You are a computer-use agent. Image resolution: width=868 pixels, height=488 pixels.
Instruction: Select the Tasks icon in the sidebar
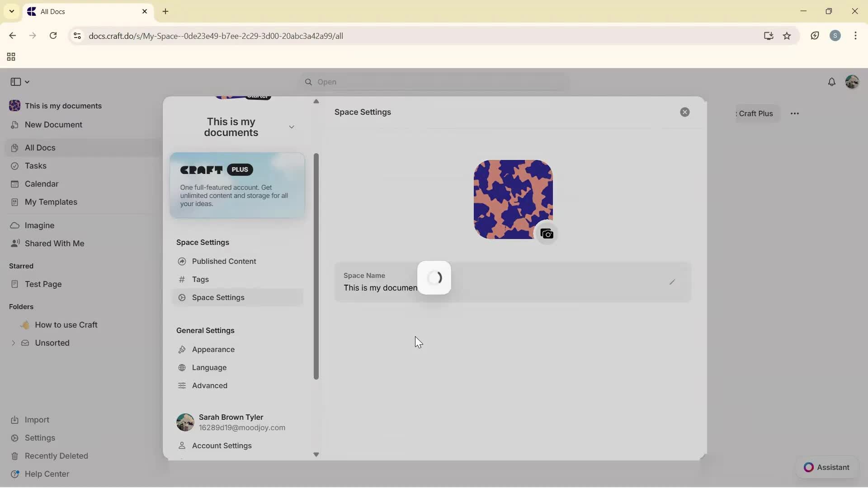(15, 166)
